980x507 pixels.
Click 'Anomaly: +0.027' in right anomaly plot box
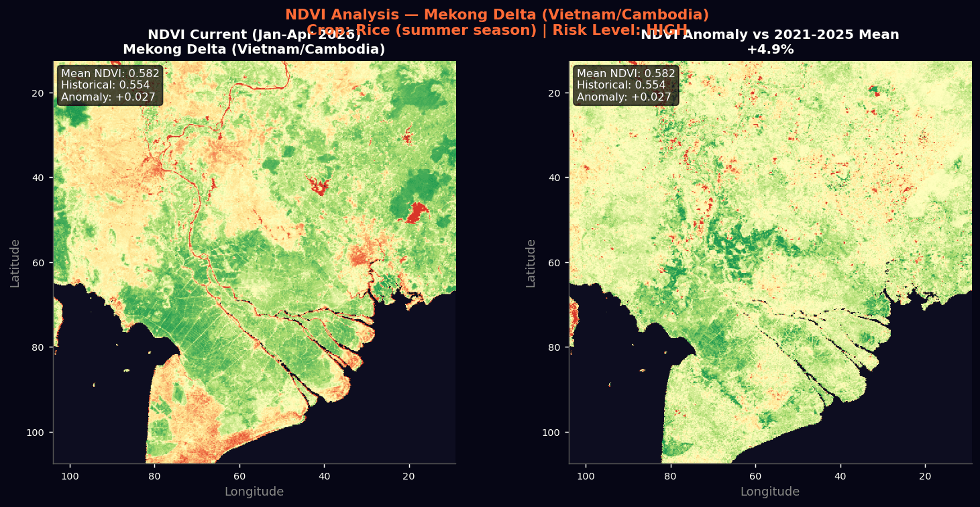tap(624, 97)
